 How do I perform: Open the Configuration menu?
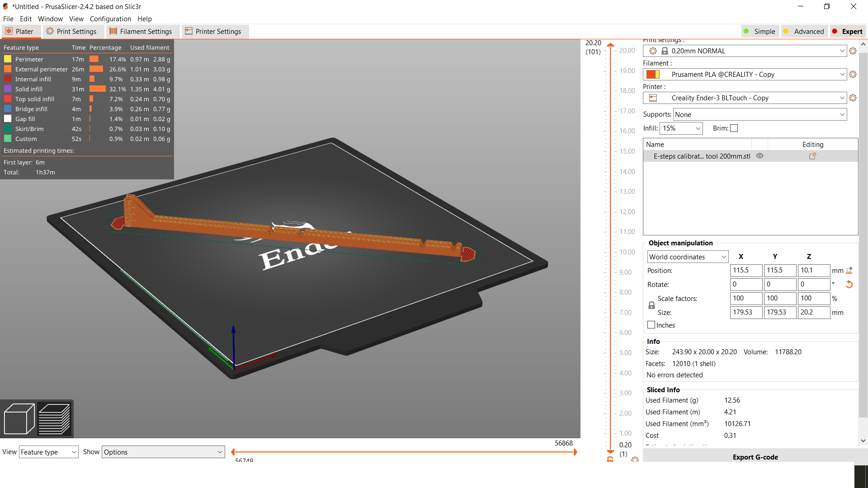click(x=110, y=19)
